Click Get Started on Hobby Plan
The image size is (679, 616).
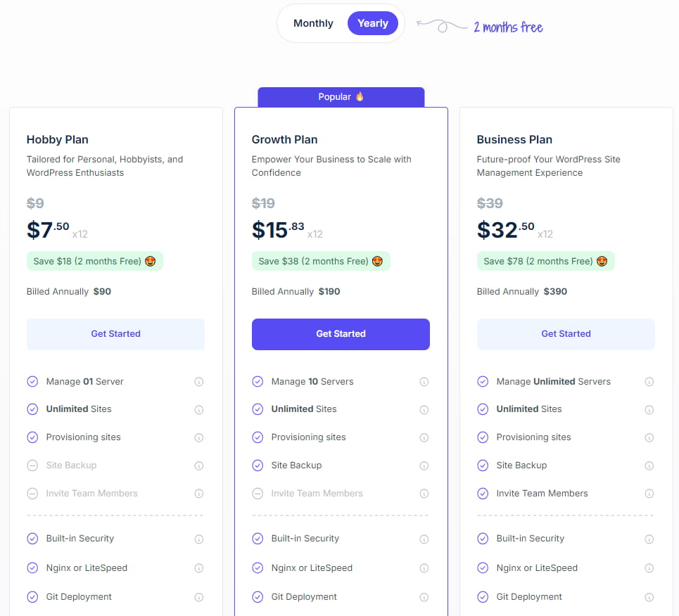pyautogui.click(x=115, y=334)
